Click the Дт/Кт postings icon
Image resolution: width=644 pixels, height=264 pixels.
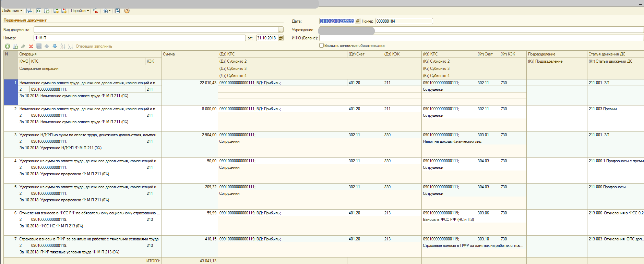[96, 11]
